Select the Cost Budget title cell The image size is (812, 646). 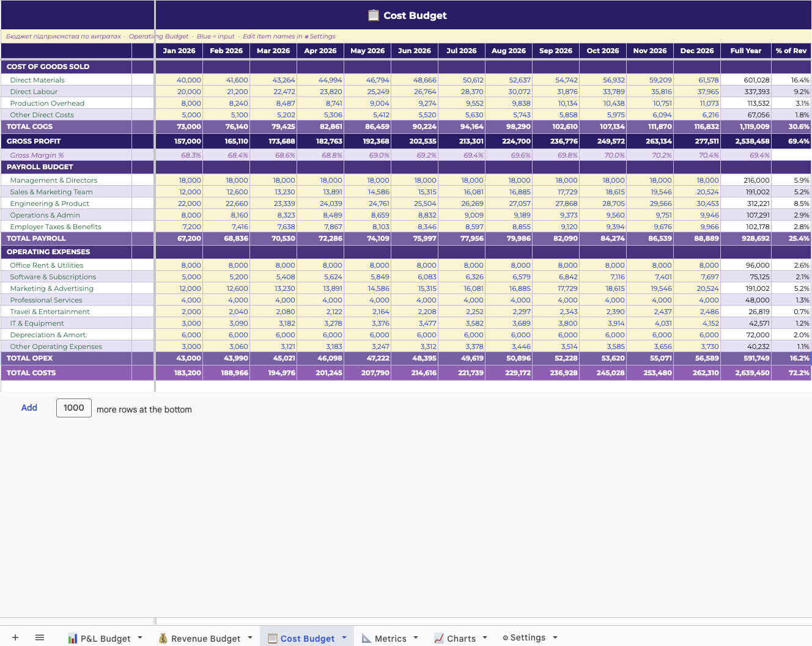pos(484,15)
